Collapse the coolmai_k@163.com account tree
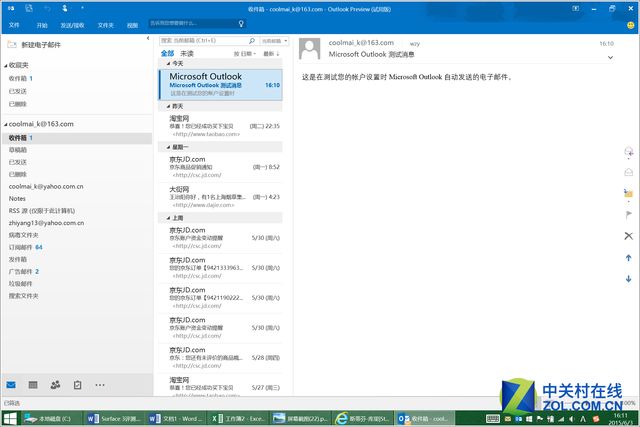Screen dimensions: 640x427 6,124
